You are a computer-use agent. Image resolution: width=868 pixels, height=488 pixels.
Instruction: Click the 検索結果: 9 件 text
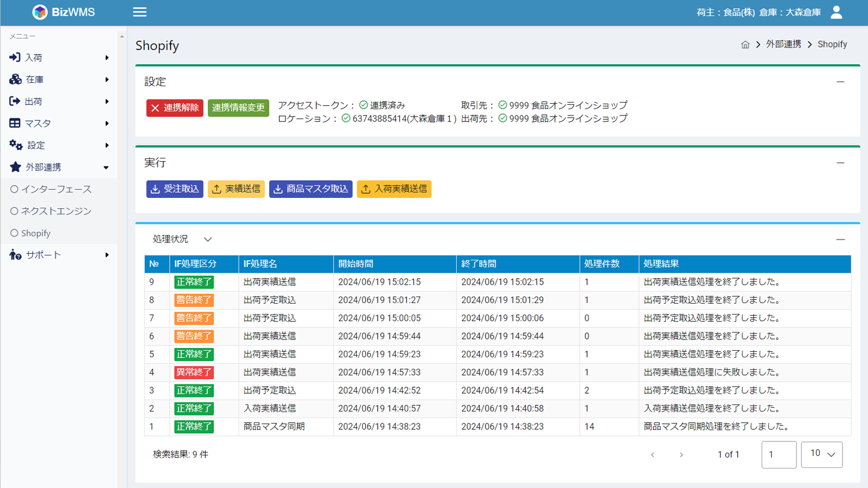(x=181, y=454)
